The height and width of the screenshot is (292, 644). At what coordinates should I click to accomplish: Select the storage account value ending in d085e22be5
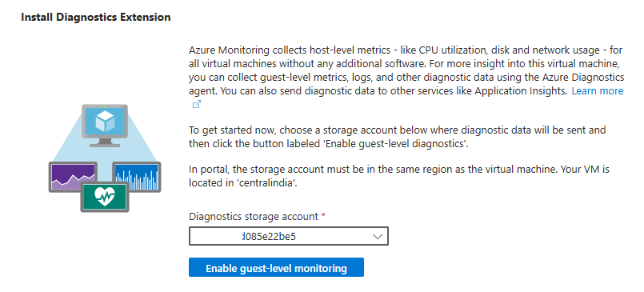tap(269, 237)
